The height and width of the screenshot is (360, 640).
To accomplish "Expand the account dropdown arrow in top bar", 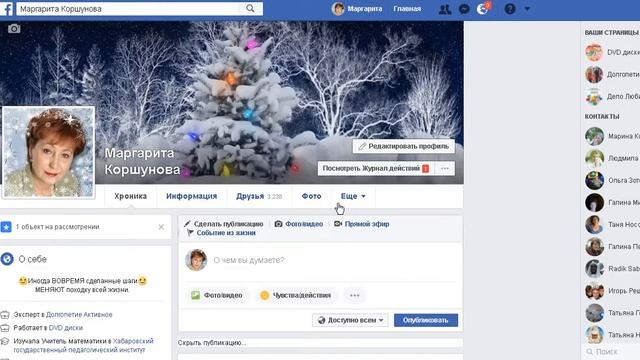I will (527, 9).
